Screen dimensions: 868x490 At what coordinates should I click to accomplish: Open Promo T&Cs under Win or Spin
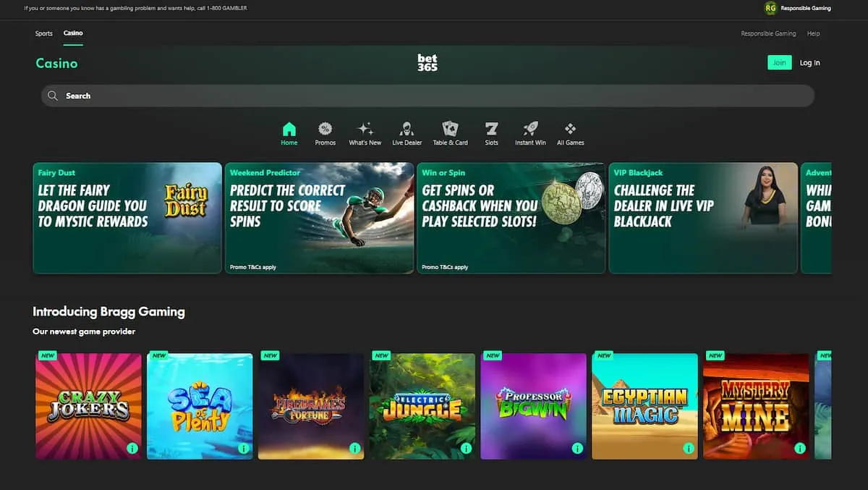tap(445, 267)
